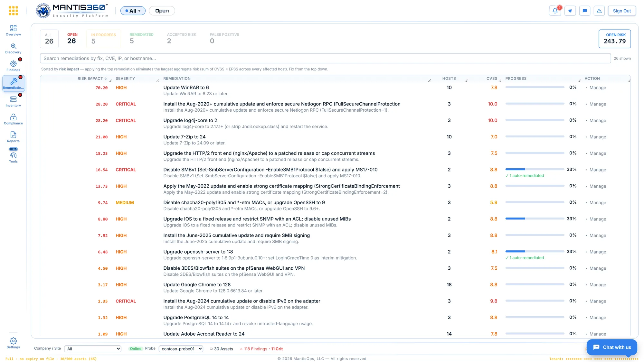
Task: Click Online status badge
Action: coord(136,349)
